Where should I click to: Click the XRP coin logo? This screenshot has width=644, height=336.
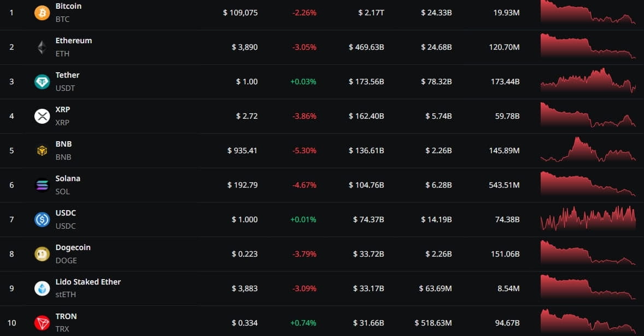tap(42, 116)
